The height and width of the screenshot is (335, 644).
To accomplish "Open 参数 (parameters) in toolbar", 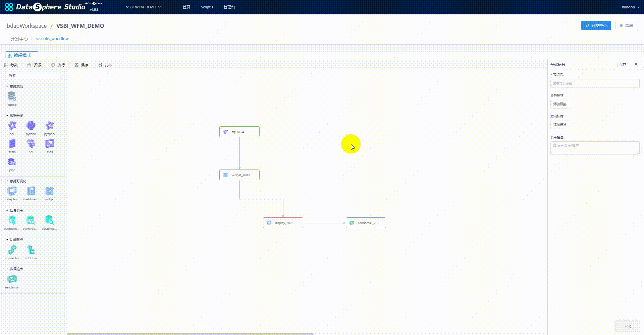I will coord(11,65).
